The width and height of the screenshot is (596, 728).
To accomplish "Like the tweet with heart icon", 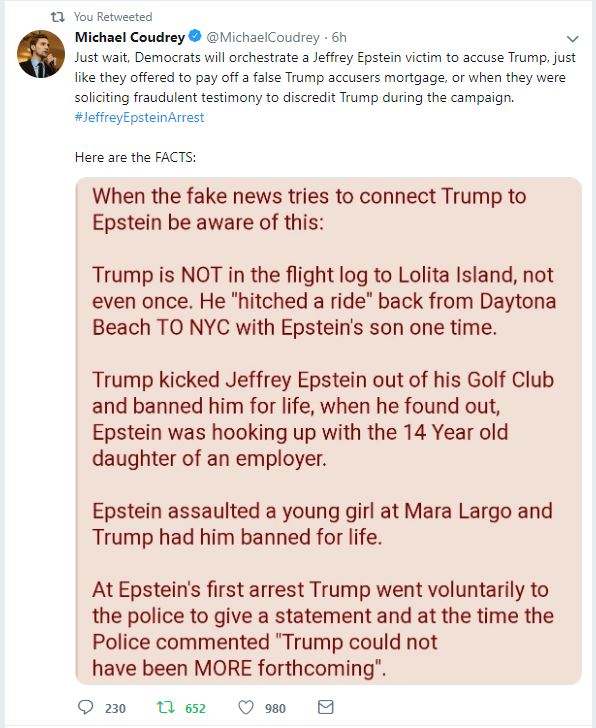I will (246, 707).
